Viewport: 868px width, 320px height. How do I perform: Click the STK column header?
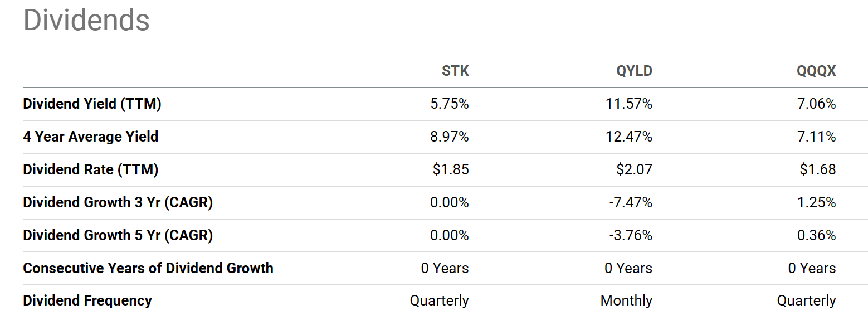pos(455,71)
